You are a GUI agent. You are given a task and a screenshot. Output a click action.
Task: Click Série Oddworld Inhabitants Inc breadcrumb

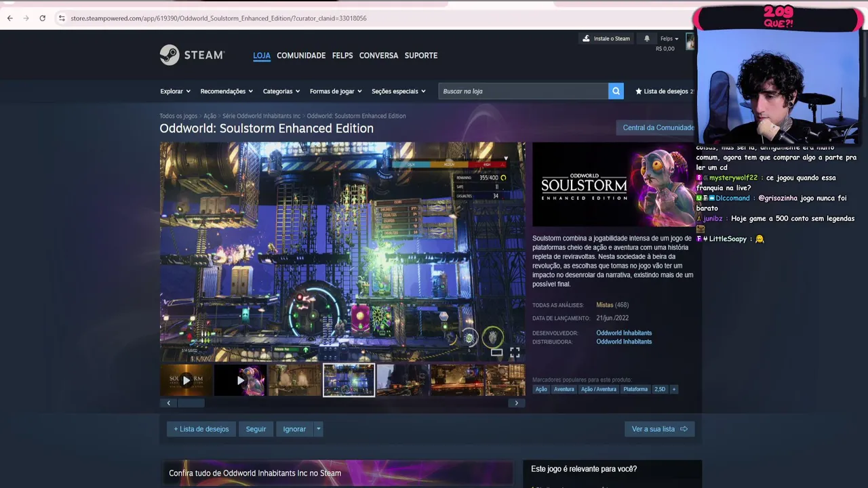point(261,116)
